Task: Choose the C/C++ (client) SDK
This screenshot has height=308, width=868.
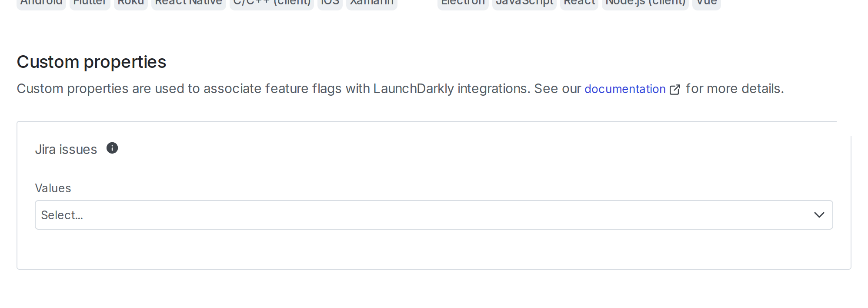Action: point(271,3)
